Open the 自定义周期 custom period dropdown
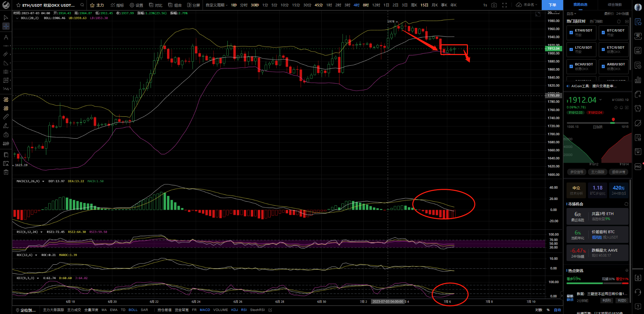Image resolution: width=644 pixels, height=314 pixels. pyautogui.click(x=216, y=5)
